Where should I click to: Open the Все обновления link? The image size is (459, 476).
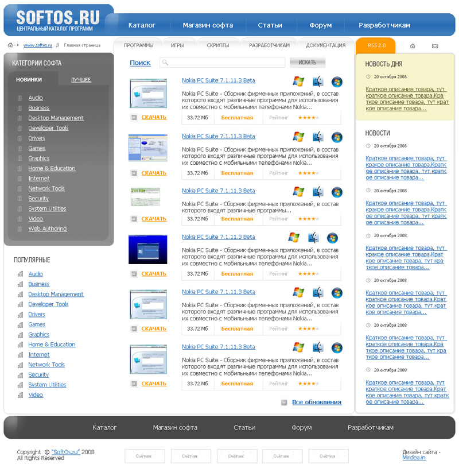pyautogui.click(x=317, y=403)
